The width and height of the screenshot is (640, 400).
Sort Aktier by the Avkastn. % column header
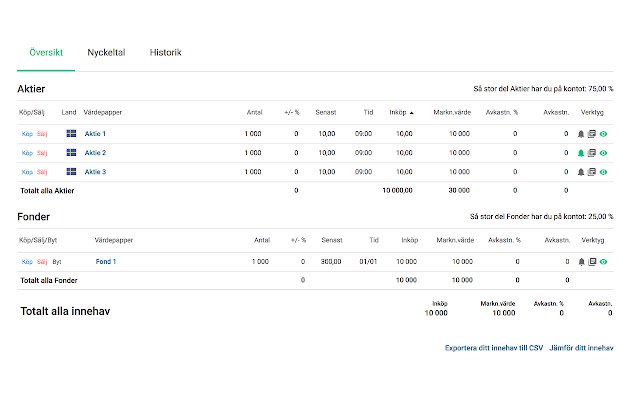[502, 112]
